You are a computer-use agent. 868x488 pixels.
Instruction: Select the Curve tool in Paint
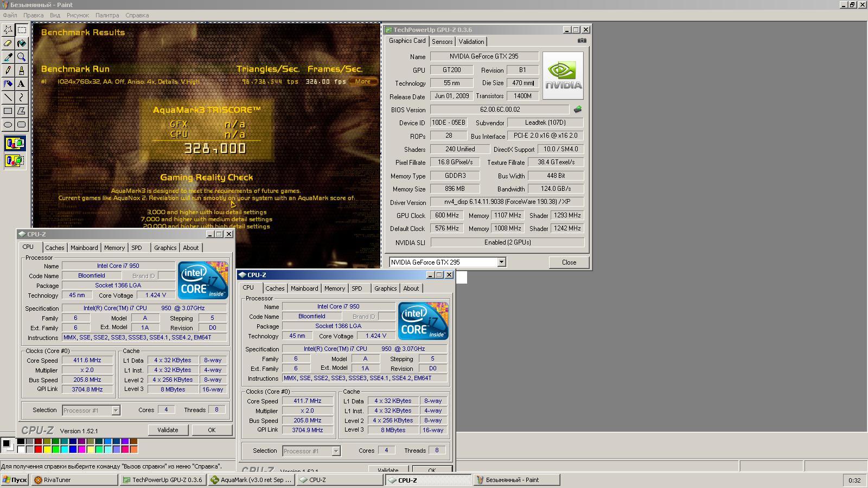tap(22, 98)
